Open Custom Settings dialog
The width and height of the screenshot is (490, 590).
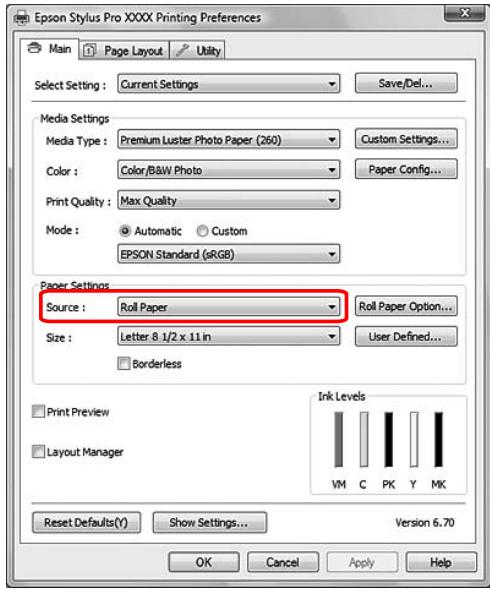click(406, 139)
